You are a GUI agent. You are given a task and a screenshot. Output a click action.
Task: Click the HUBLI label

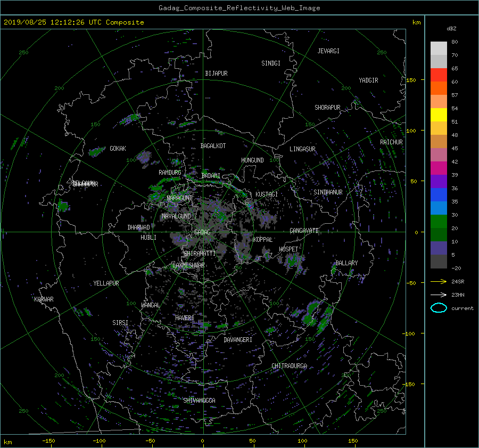[148, 238]
